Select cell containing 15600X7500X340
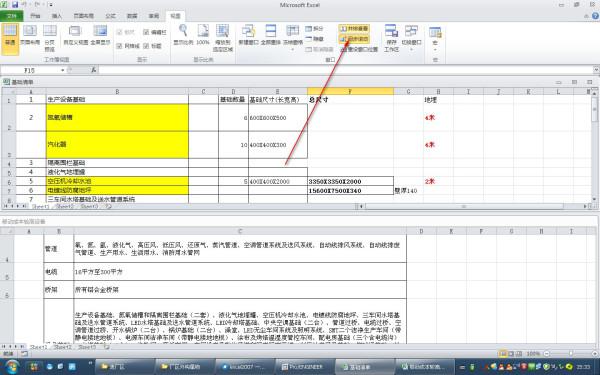The width and height of the screenshot is (600, 375). pyautogui.click(x=350, y=191)
